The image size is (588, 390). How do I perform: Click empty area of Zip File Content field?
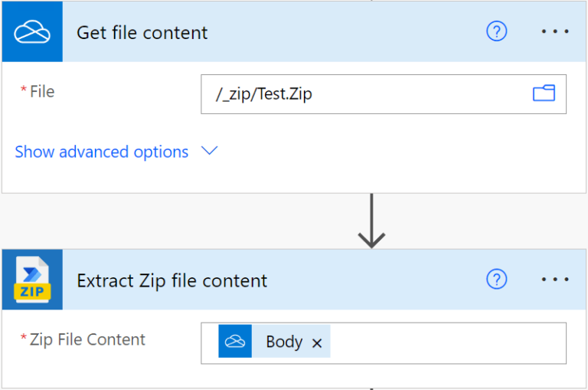[448, 342]
